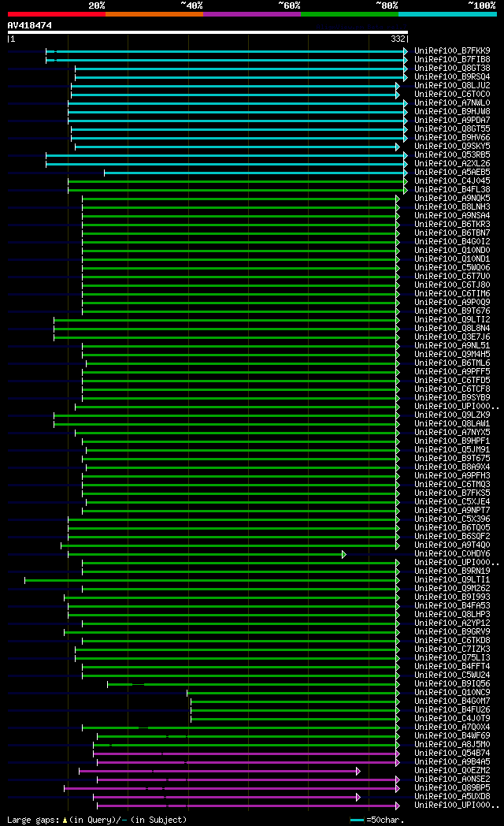Select the UniRef100_A7Q0X4 label
504x826 pixels.
click(x=452, y=727)
